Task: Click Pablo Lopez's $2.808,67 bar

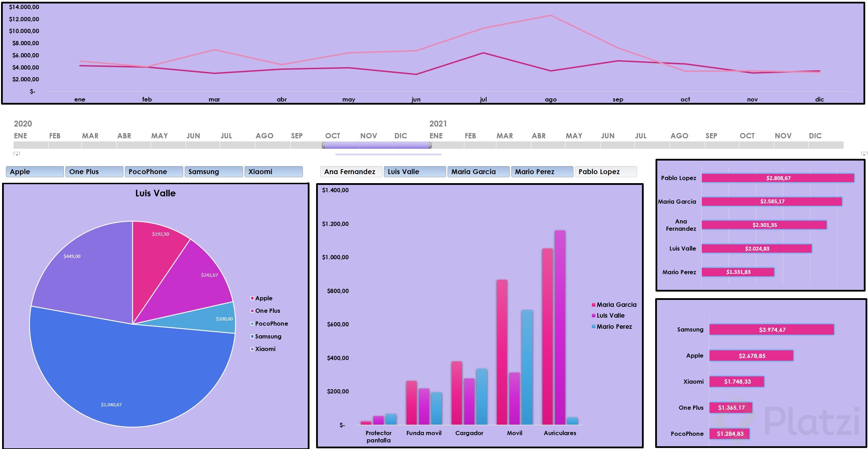Action: [778, 178]
